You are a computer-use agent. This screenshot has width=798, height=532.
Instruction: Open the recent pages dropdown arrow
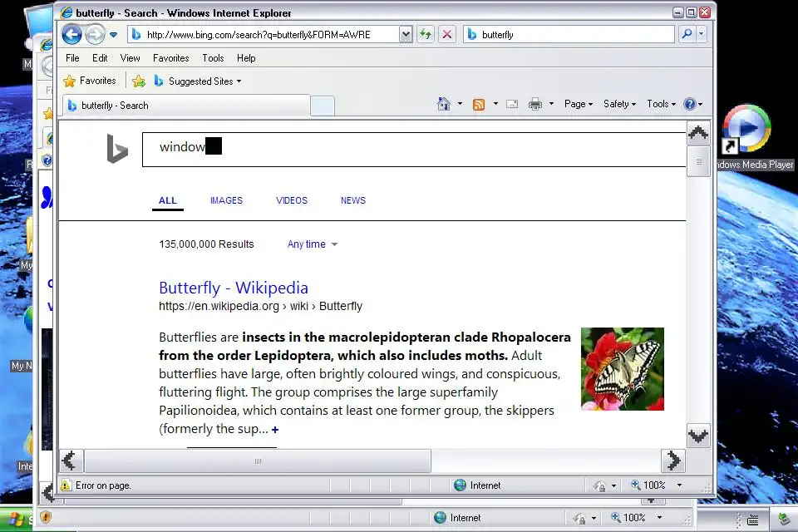pyautogui.click(x=114, y=35)
